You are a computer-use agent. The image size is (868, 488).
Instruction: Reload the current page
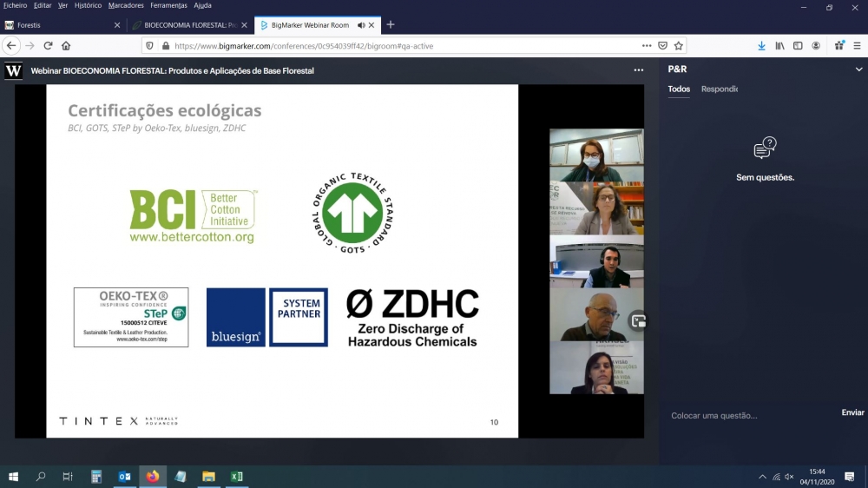(48, 46)
